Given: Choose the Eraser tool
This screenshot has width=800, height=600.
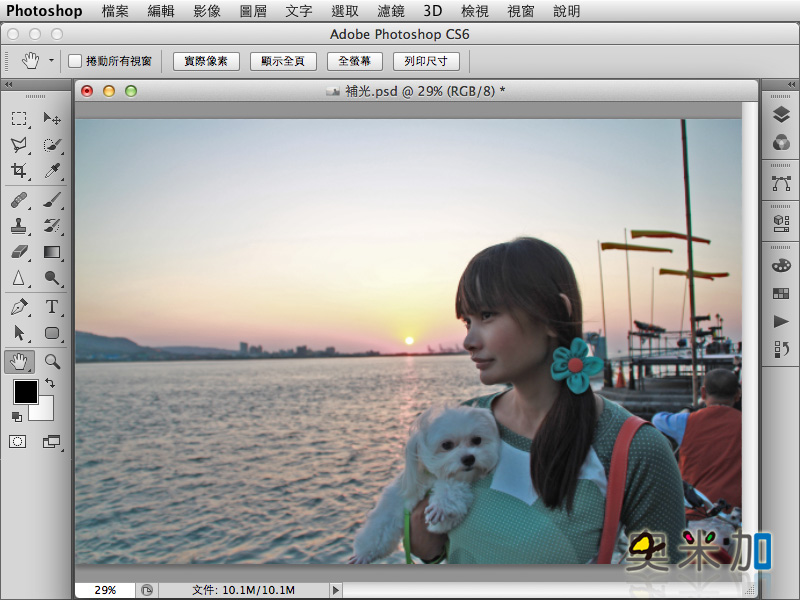Looking at the screenshot, I should coord(19,252).
